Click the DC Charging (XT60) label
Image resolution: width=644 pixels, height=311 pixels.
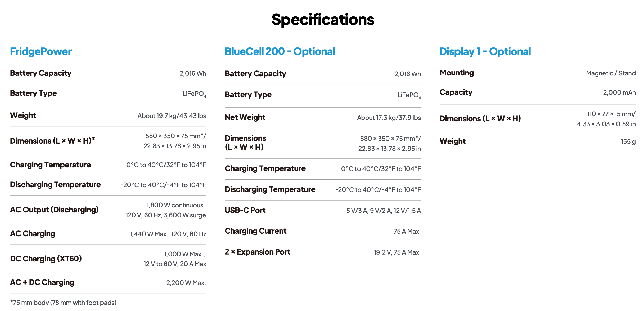46,259
